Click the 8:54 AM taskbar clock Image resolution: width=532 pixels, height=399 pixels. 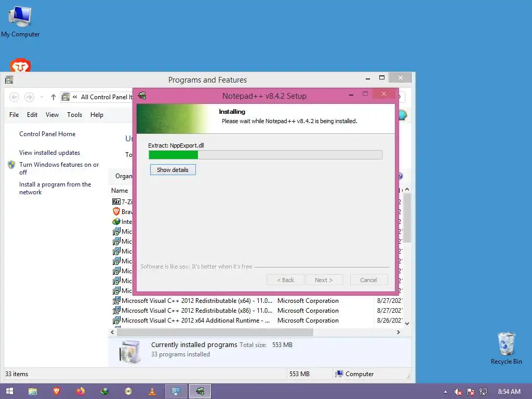click(509, 392)
